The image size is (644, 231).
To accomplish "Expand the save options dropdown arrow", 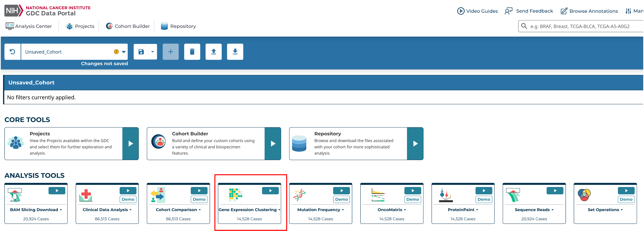I will pyautogui.click(x=153, y=52).
